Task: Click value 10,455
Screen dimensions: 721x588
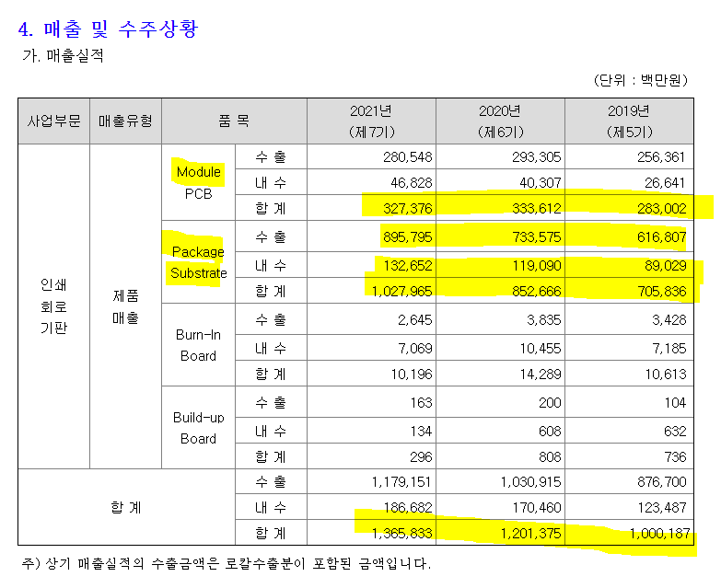Action: click(541, 348)
